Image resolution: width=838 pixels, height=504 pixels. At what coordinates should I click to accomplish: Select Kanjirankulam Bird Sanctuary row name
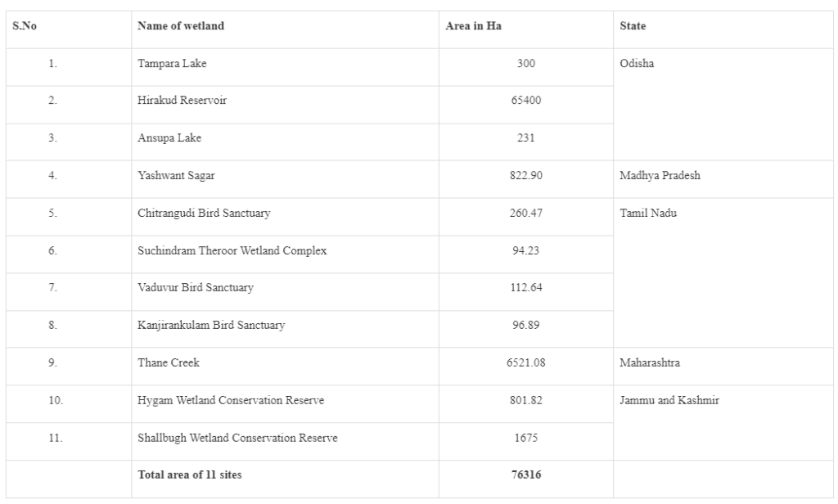tap(211, 326)
